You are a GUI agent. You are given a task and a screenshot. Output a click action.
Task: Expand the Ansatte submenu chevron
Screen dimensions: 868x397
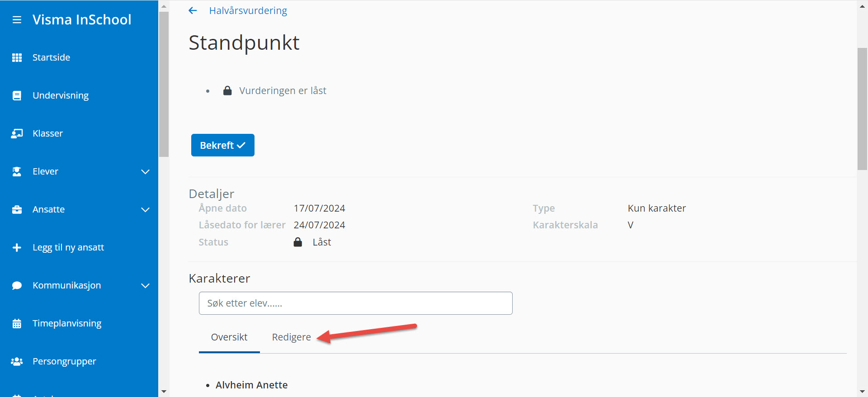click(x=145, y=210)
